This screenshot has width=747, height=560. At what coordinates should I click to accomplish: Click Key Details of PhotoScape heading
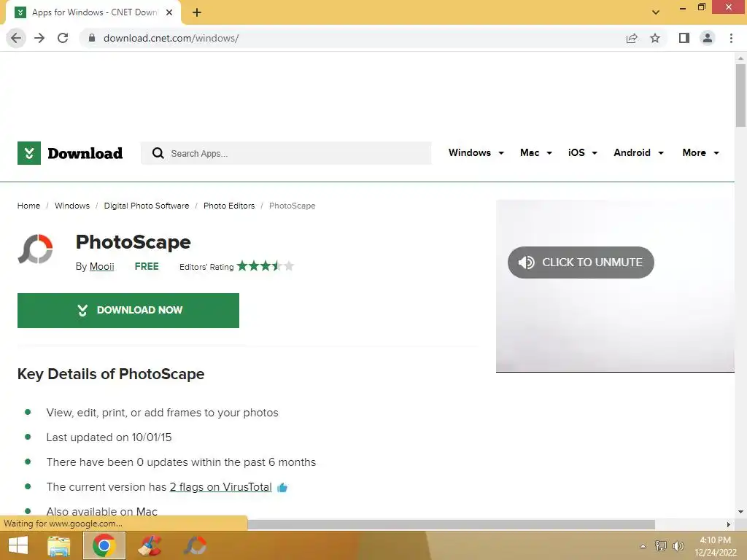[x=111, y=374]
